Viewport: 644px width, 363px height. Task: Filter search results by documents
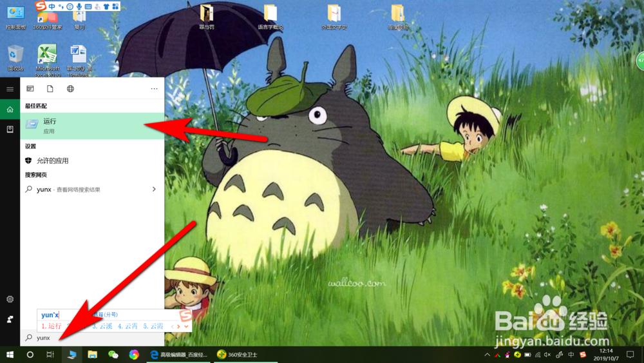tap(50, 89)
